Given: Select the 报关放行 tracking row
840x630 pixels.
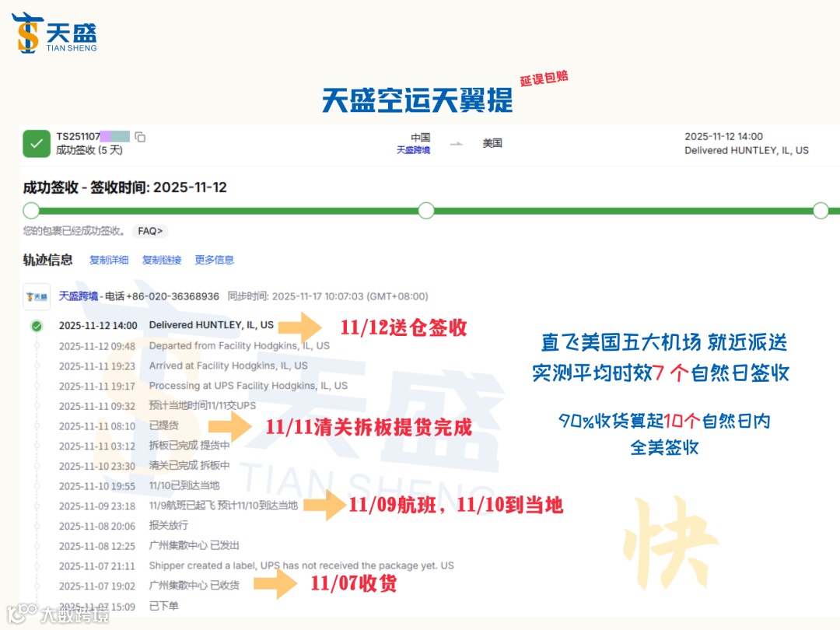Looking at the screenshot, I should point(124,526).
